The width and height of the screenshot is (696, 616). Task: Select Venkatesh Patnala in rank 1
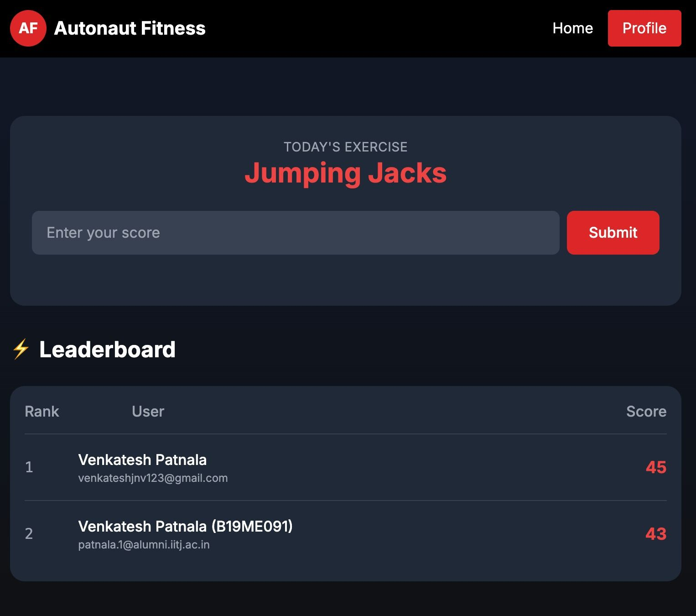[143, 460]
